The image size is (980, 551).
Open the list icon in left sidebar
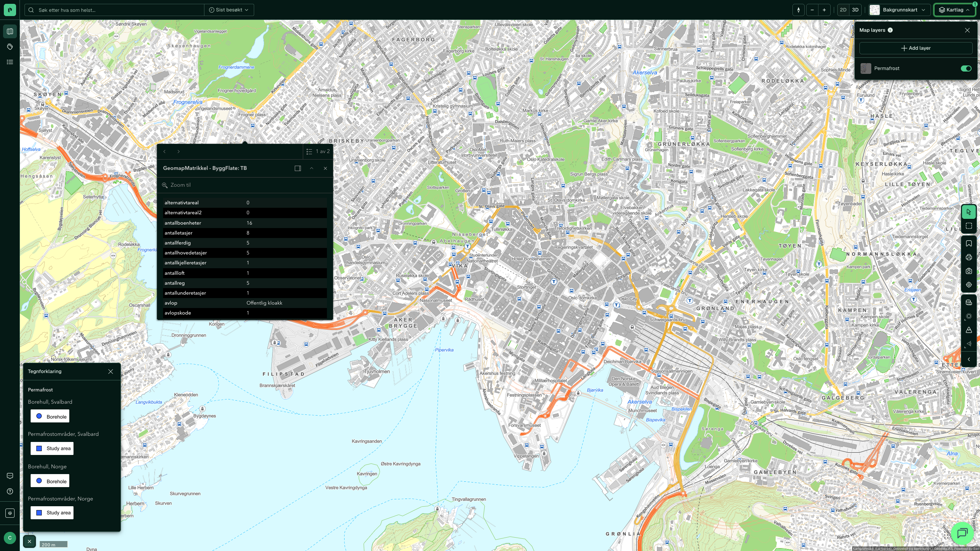(x=10, y=62)
